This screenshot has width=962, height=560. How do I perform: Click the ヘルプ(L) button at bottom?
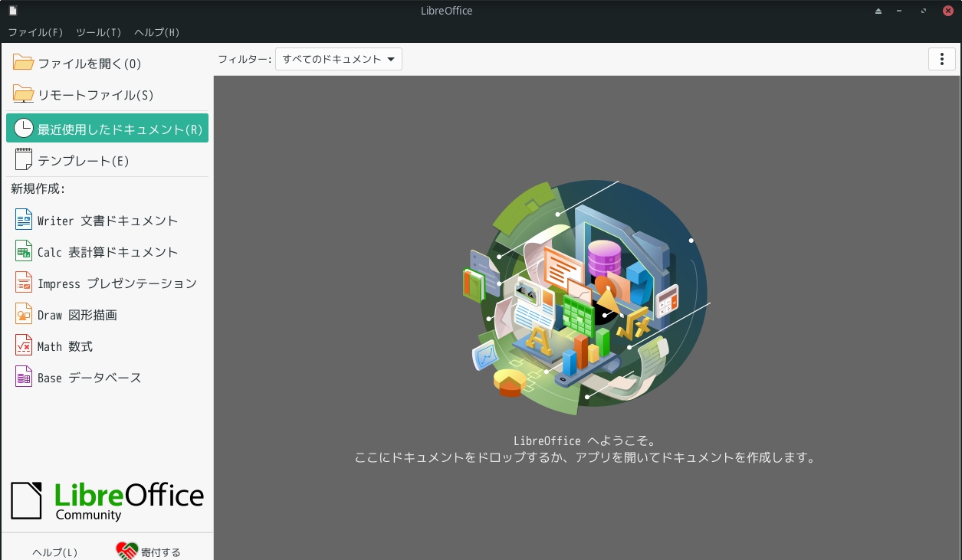(x=55, y=552)
